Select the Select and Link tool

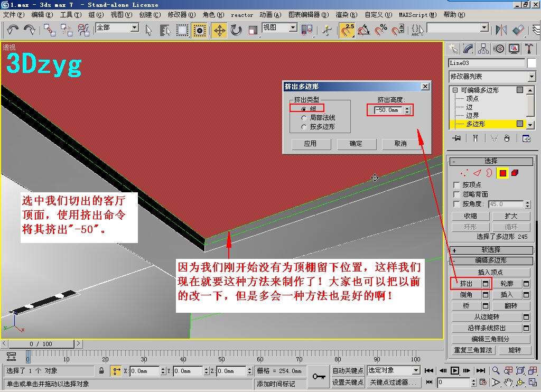pos(49,30)
